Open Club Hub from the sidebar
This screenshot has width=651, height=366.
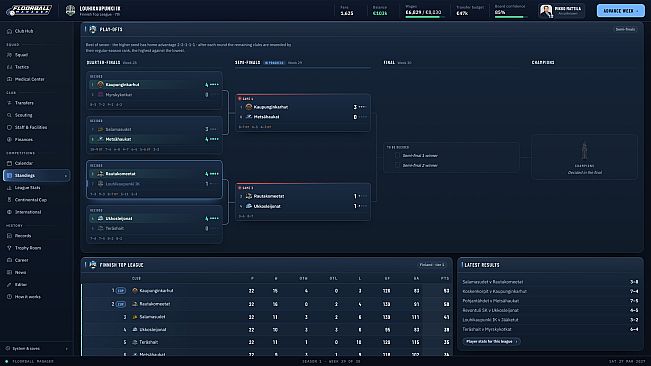click(37, 31)
